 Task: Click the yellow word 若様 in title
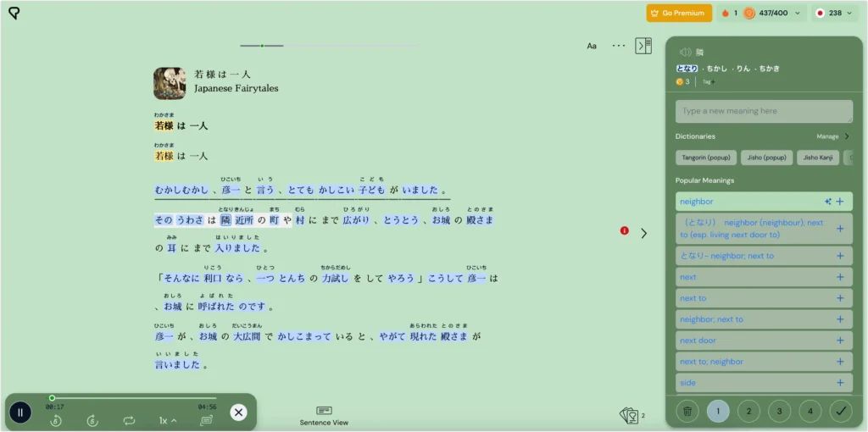click(x=164, y=125)
